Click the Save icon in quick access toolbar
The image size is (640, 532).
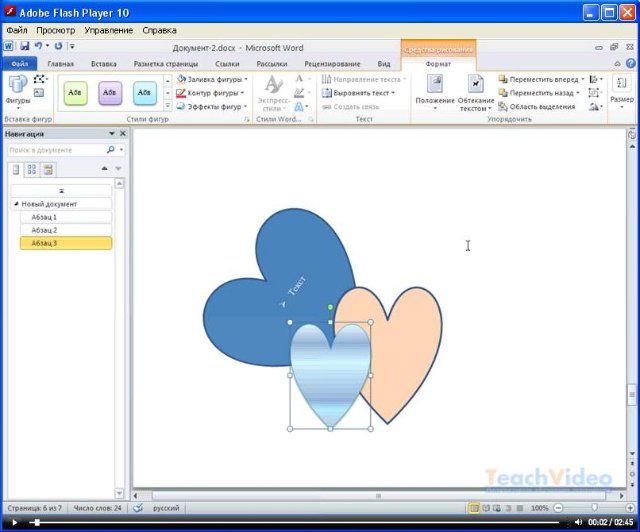[x=24, y=46]
